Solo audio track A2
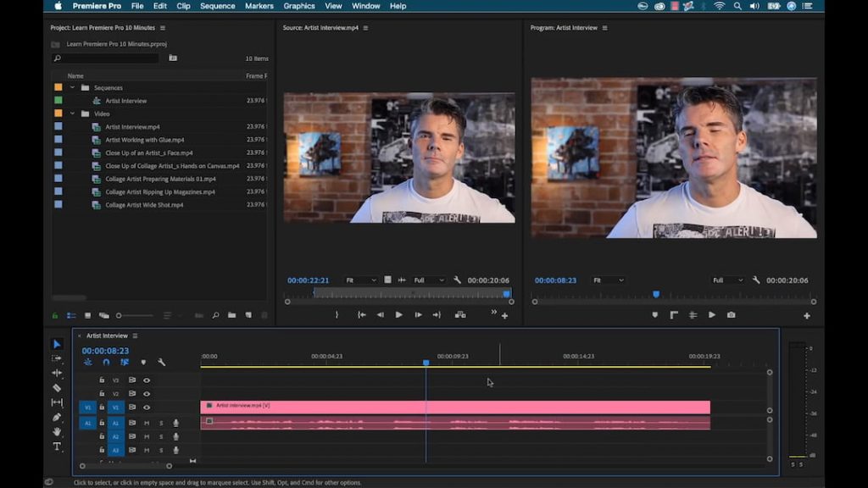868x488 pixels. pyautogui.click(x=160, y=436)
